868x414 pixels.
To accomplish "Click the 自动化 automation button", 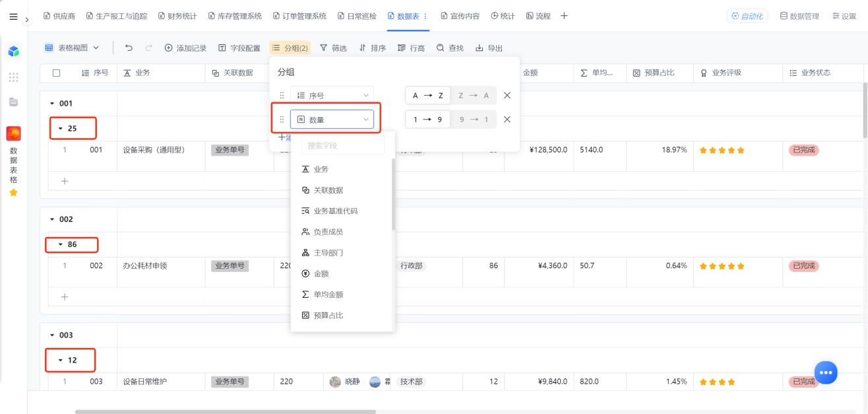I will click(x=747, y=16).
